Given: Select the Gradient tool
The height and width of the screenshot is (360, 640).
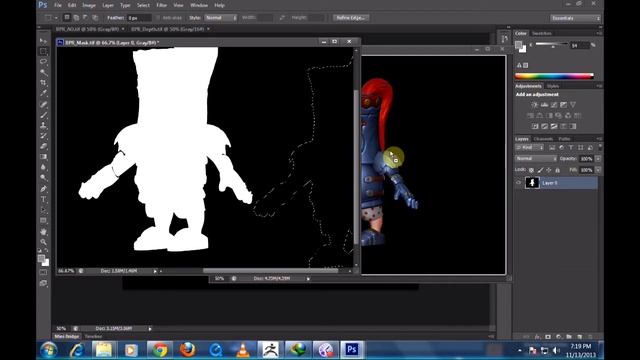Looking at the screenshot, I should [43, 157].
